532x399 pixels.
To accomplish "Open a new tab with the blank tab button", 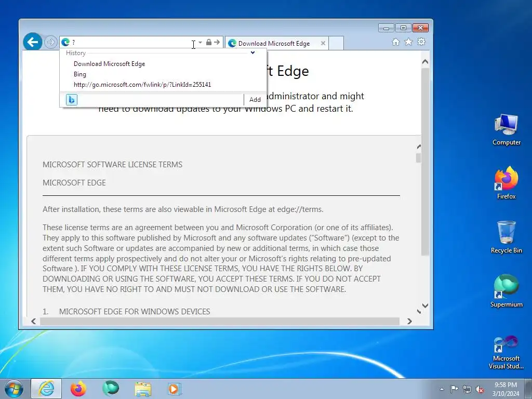I will click(x=336, y=44).
